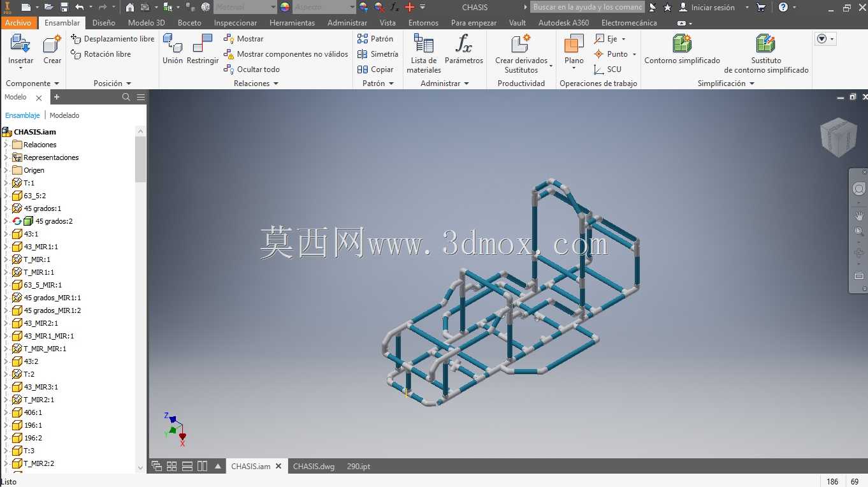Screen dimensions: 868x487
Task: Add a new browser panel with plus button
Action: click(57, 97)
